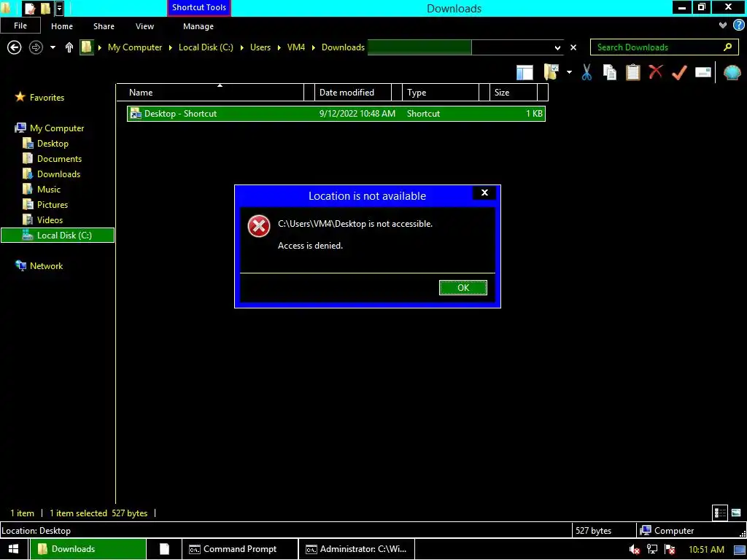Open the Administrator command prompt taskbar button
The image size is (747, 560).
(x=356, y=549)
